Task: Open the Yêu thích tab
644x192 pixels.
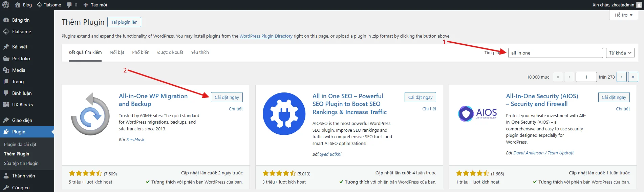Action: coord(200,52)
